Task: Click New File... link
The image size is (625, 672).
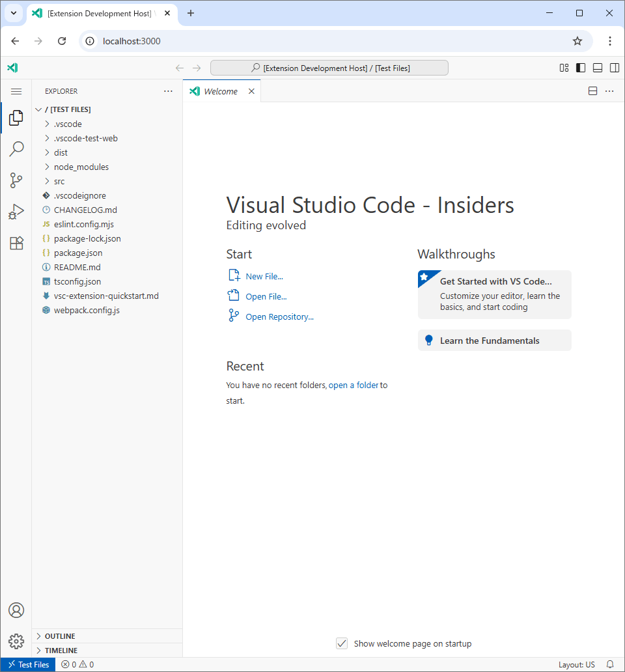Action: 264,277
